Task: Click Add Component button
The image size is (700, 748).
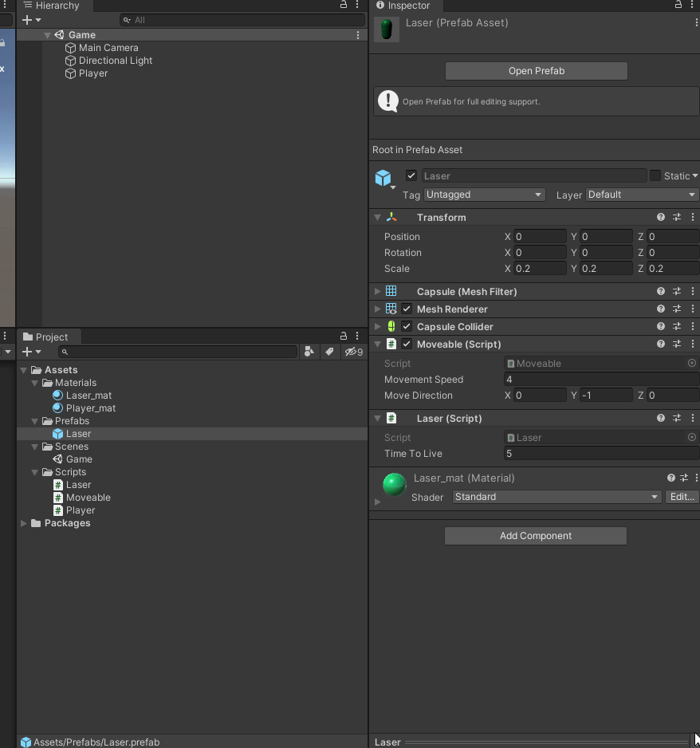Action: 536,536
